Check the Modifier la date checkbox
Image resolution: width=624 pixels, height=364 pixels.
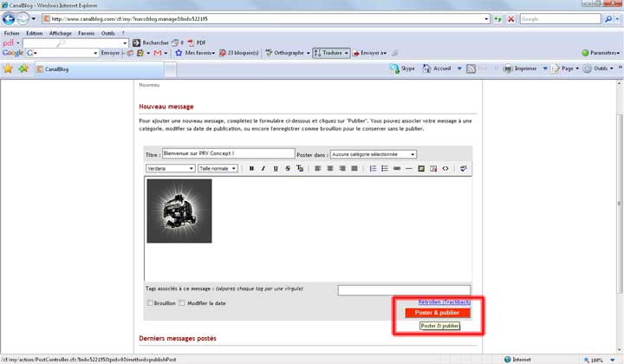tap(182, 303)
